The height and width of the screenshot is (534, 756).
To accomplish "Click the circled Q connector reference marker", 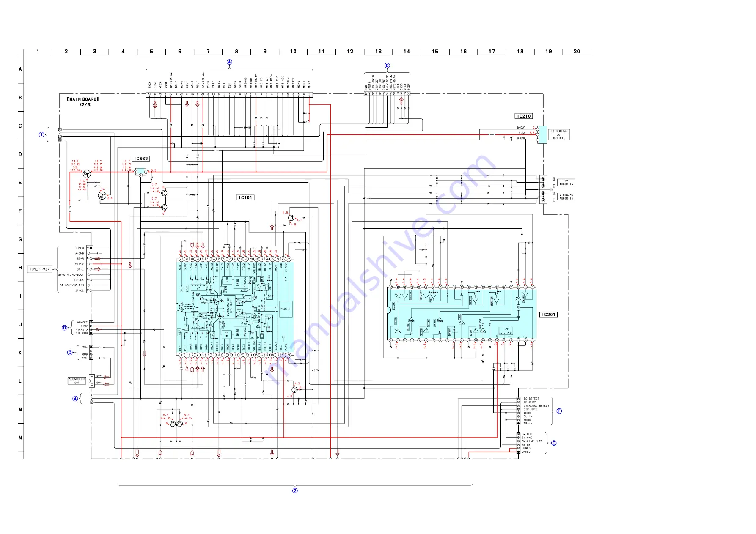I will tap(387, 66).
